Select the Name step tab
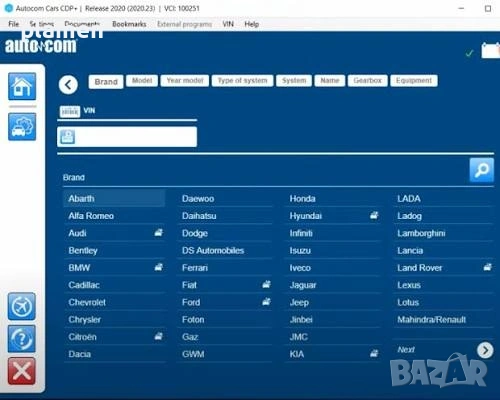 330,80
